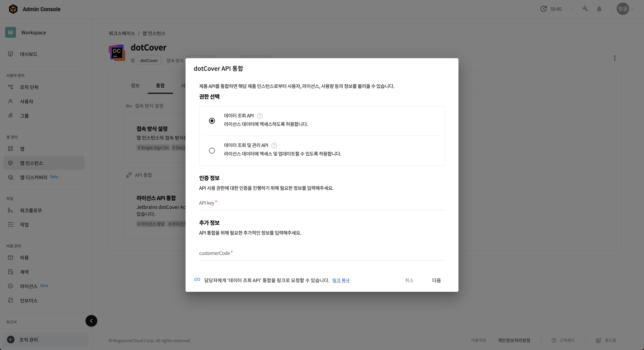Click the dotCover DC app logo
The image size is (644, 350).
coord(117,53)
